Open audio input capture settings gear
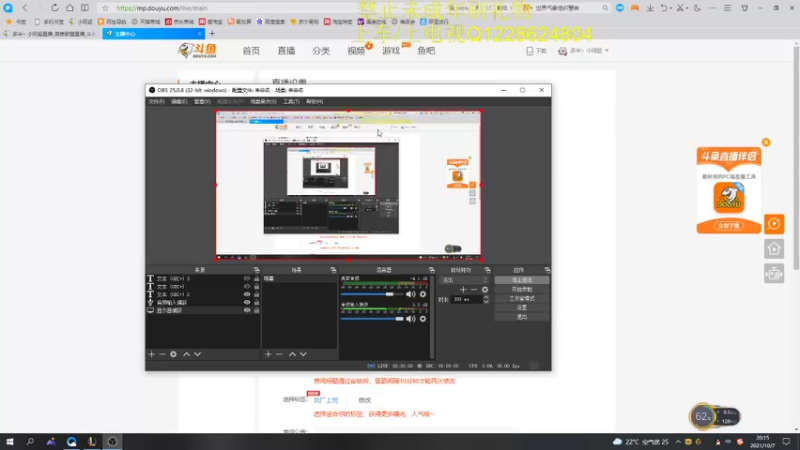This screenshot has width=800, height=450. coord(423,319)
